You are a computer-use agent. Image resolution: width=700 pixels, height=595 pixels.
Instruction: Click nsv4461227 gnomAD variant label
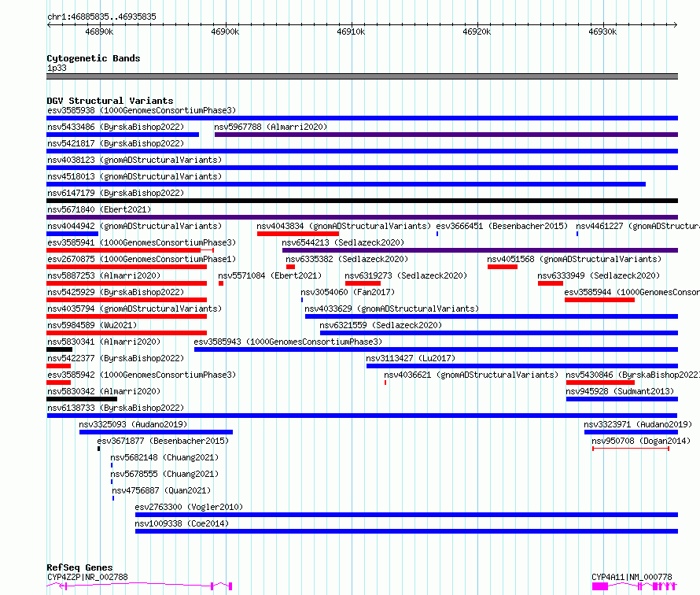click(638, 226)
